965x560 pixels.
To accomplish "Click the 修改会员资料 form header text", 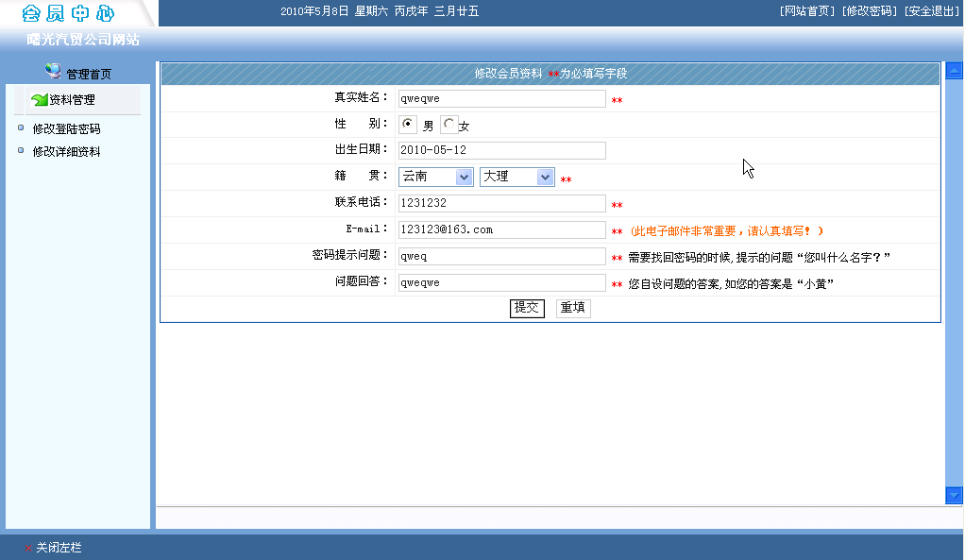I will (x=508, y=74).
